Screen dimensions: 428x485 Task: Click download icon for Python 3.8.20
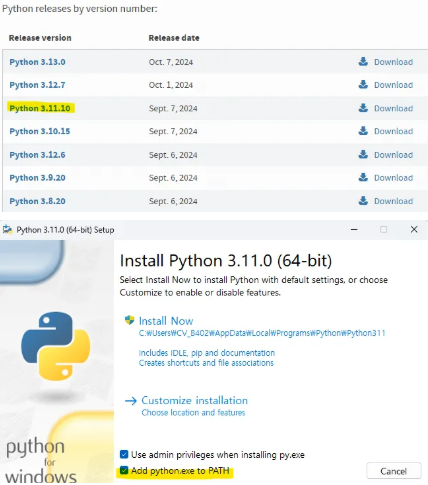pos(363,201)
